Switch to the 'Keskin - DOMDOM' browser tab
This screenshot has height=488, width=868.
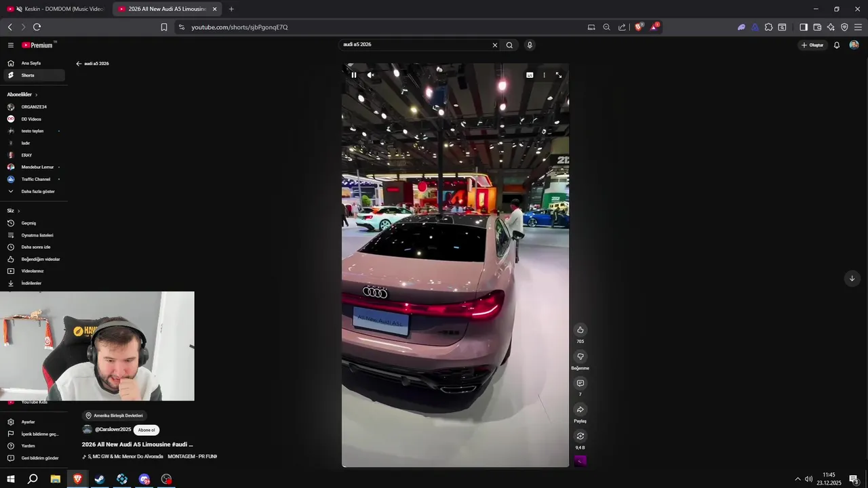[x=56, y=9]
